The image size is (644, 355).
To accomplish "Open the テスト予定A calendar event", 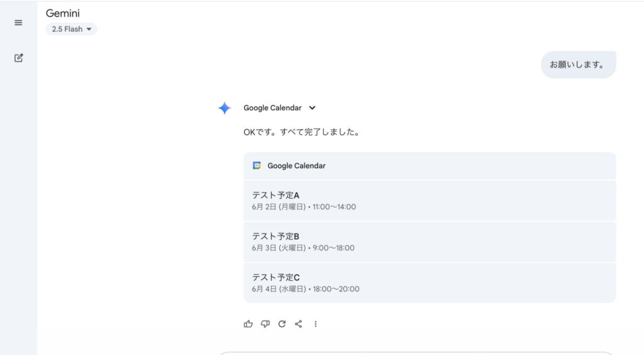I will pos(430,201).
